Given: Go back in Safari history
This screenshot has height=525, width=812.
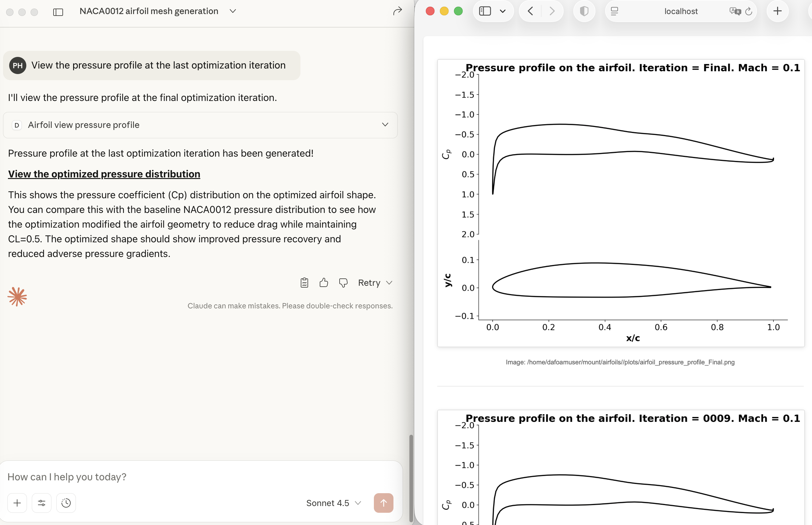Looking at the screenshot, I should coord(530,11).
